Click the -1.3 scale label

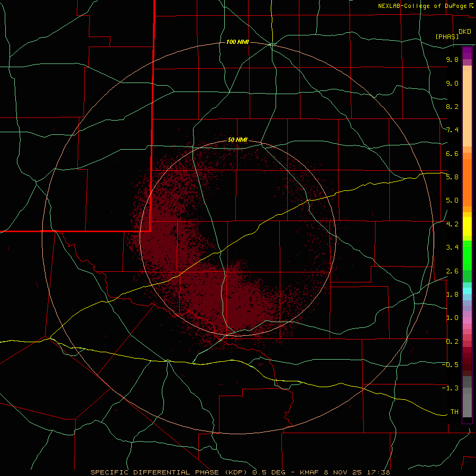pos(450,389)
